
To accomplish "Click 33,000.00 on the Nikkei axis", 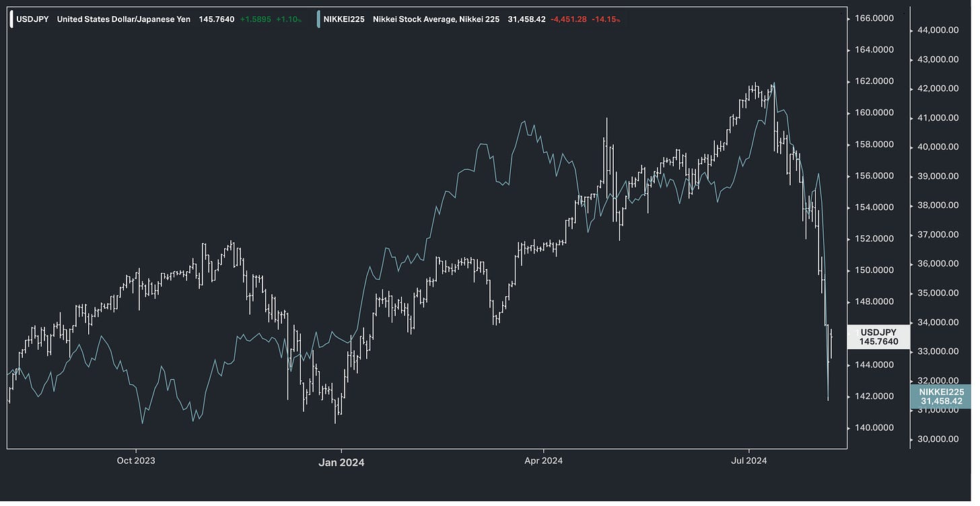I will pos(938,351).
